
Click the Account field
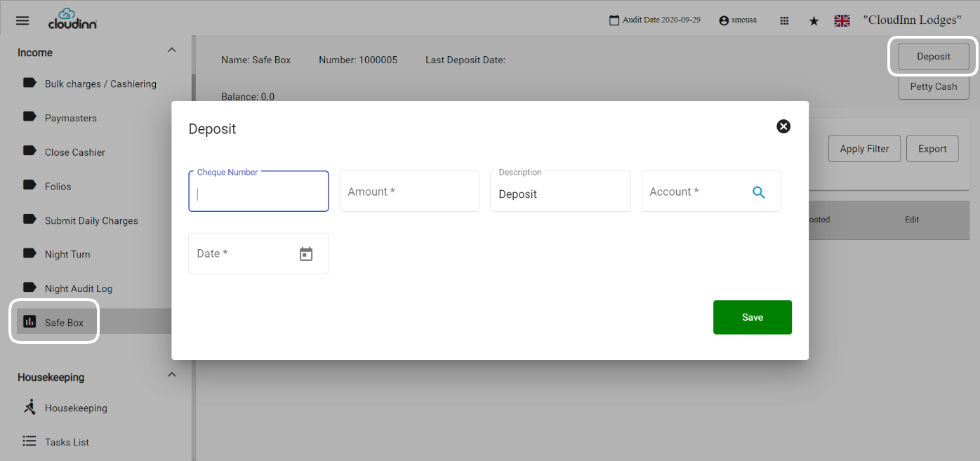point(711,192)
